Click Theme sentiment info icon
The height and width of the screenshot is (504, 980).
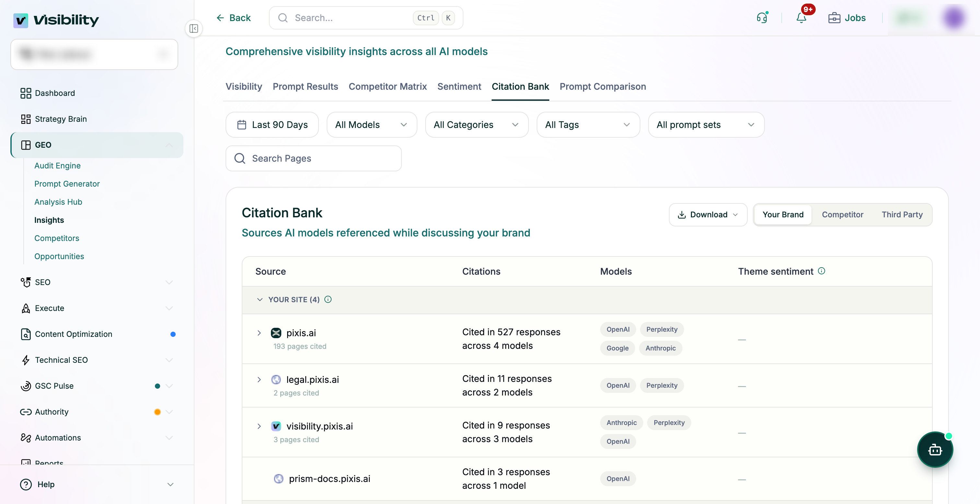tap(822, 271)
